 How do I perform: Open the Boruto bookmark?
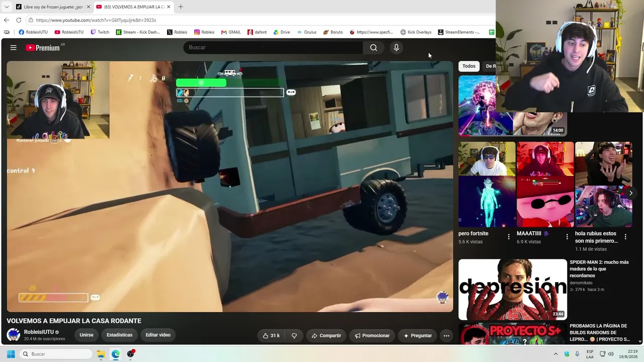tap(333, 32)
